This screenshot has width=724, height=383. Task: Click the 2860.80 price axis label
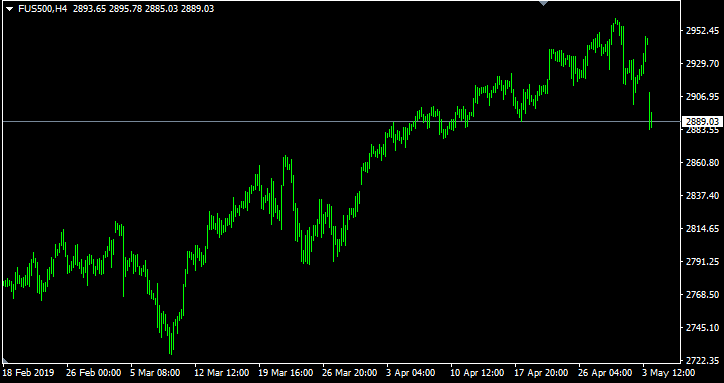pyautogui.click(x=702, y=163)
